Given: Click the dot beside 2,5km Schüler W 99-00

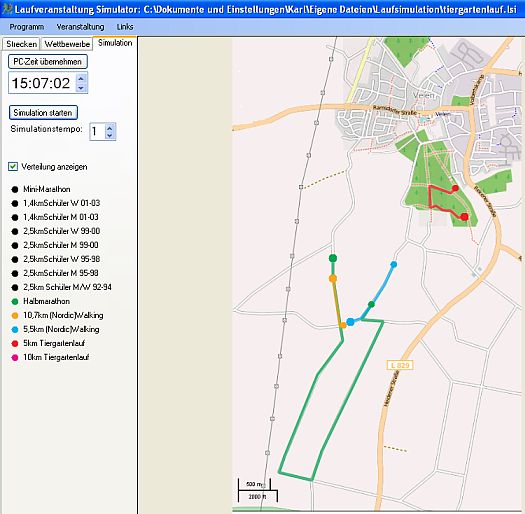Looking at the screenshot, I should click(15, 231).
